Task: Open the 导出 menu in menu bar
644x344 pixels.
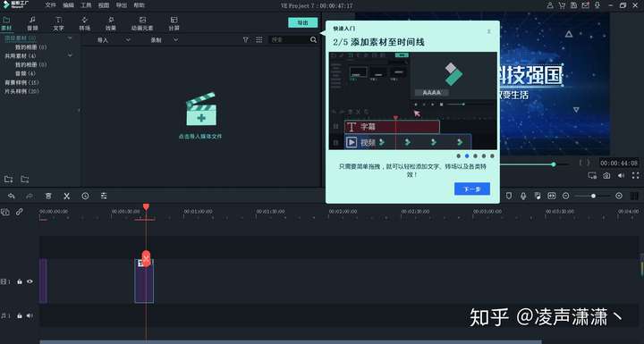Action: tap(121, 5)
